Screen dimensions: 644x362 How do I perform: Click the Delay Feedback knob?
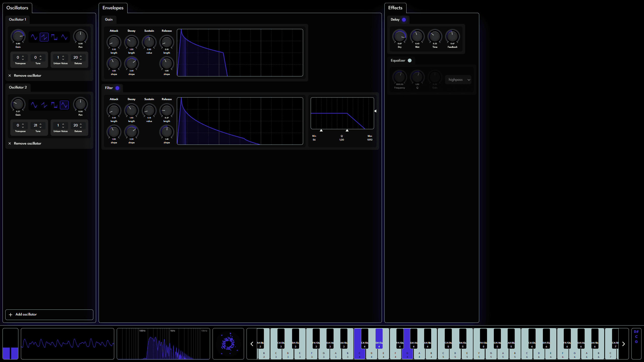[x=452, y=37]
